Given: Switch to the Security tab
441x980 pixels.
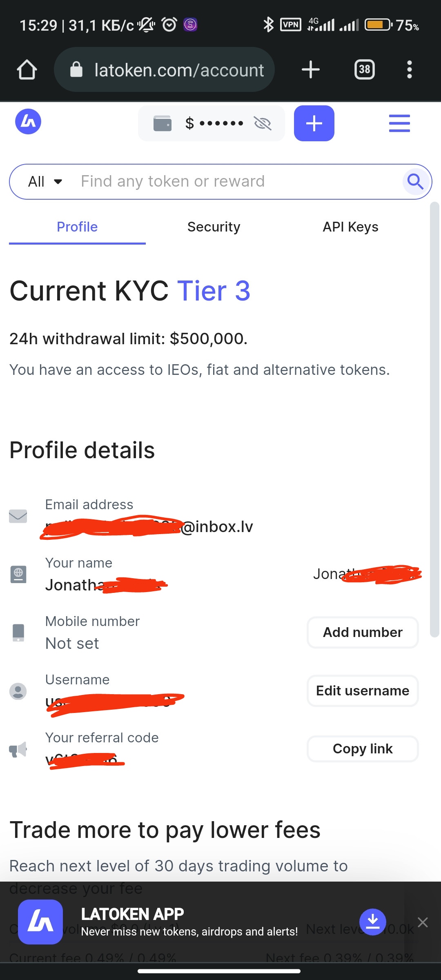Looking at the screenshot, I should click(214, 227).
